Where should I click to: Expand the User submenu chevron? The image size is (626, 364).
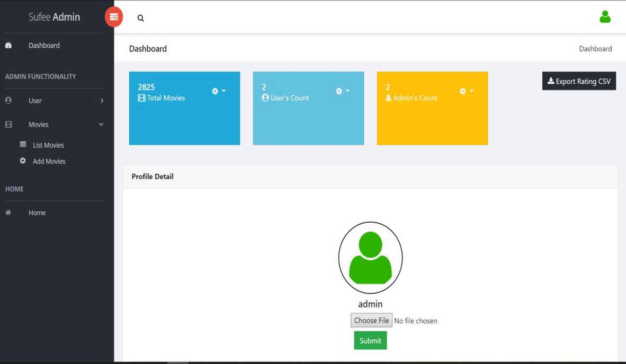click(102, 101)
